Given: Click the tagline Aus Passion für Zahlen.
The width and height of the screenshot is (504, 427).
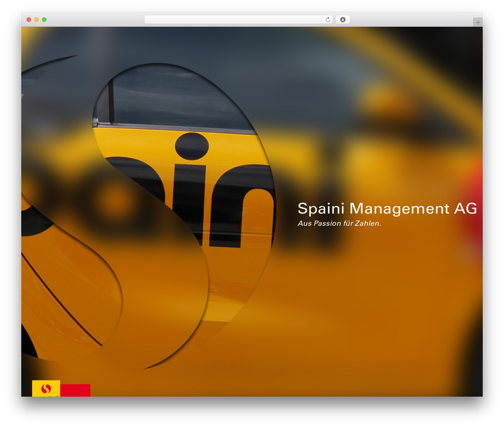Looking at the screenshot, I should (339, 223).
